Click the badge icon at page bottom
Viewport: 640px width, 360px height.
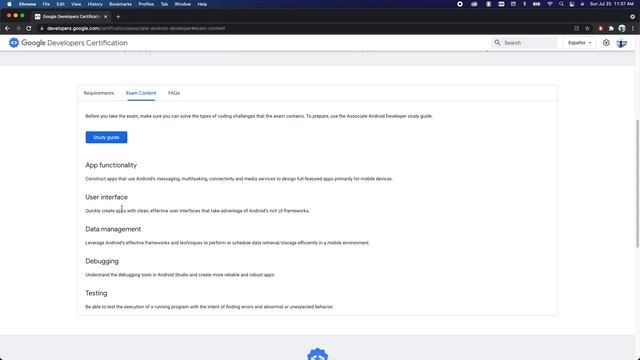coord(318,354)
